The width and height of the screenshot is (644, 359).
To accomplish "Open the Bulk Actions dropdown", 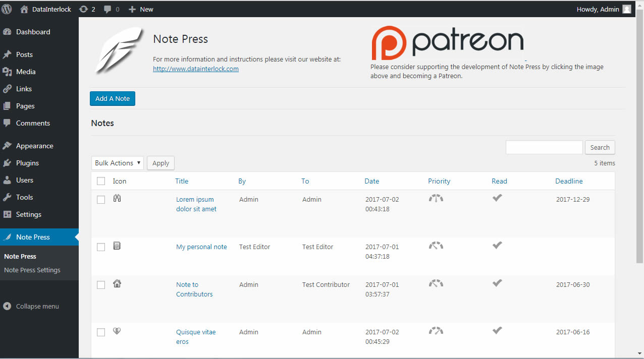I will pos(118,163).
